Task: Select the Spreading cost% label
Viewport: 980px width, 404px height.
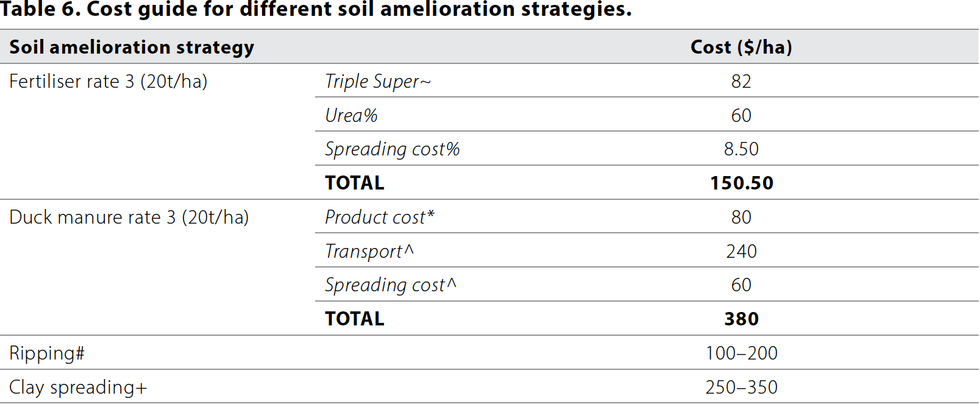Action: [x=392, y=149]
